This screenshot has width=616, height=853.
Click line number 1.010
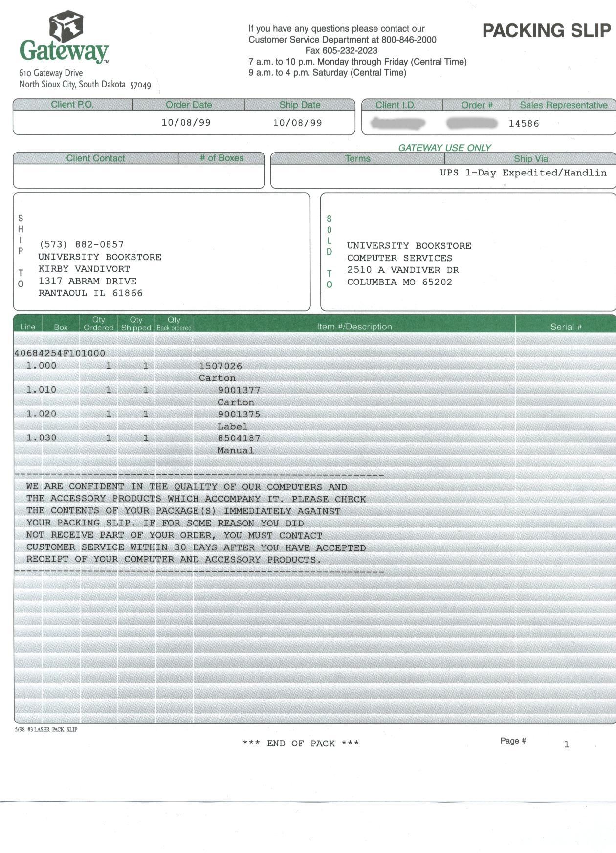[41, 390]
